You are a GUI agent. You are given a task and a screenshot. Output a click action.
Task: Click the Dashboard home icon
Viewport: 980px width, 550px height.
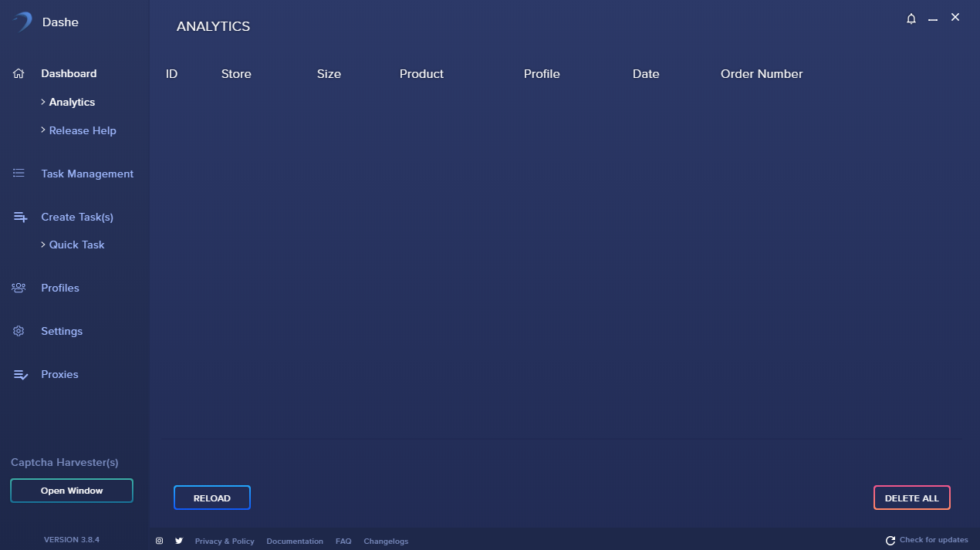click(x=19, y=73)
